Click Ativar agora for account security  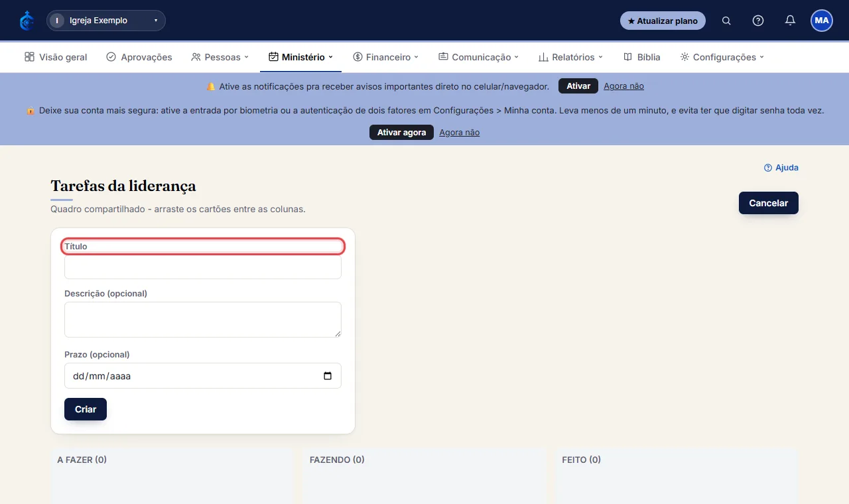click(x=401, y=133)
